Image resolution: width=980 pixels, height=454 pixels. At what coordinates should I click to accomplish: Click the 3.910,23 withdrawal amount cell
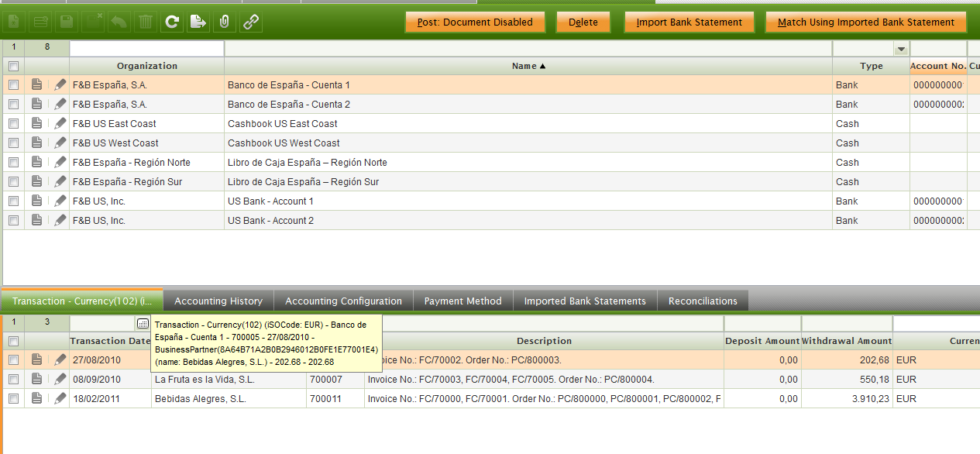point(847,398)
